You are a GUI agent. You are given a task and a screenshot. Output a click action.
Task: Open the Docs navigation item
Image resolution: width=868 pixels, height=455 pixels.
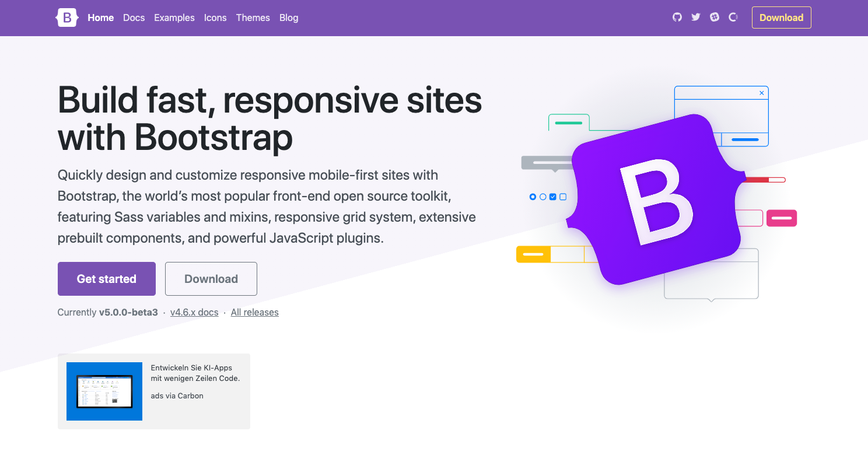(x=134, y=17)
